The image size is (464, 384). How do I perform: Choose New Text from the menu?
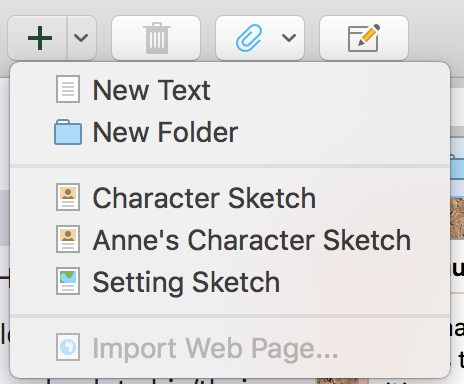[x=230, y=90]
